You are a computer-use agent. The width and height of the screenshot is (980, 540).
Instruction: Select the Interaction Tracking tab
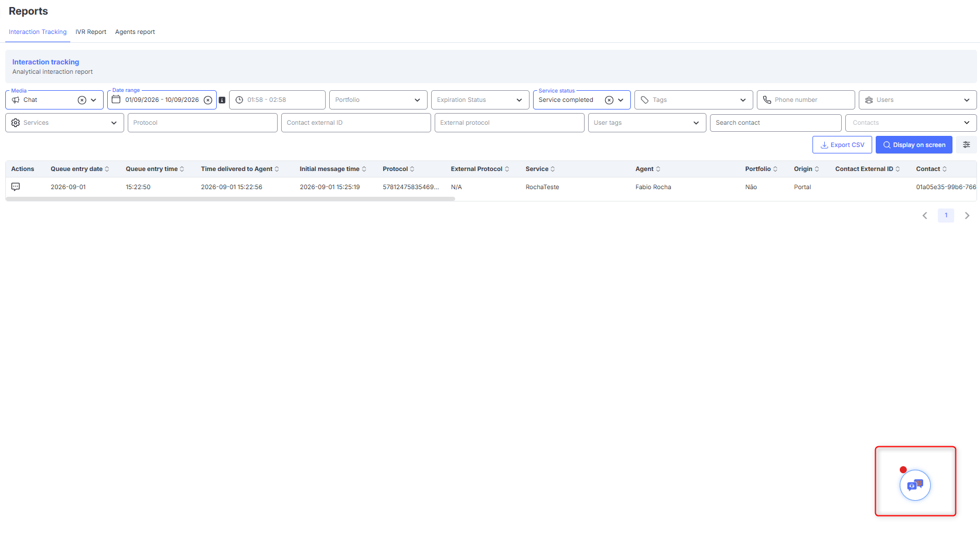[x=37, y=32]
